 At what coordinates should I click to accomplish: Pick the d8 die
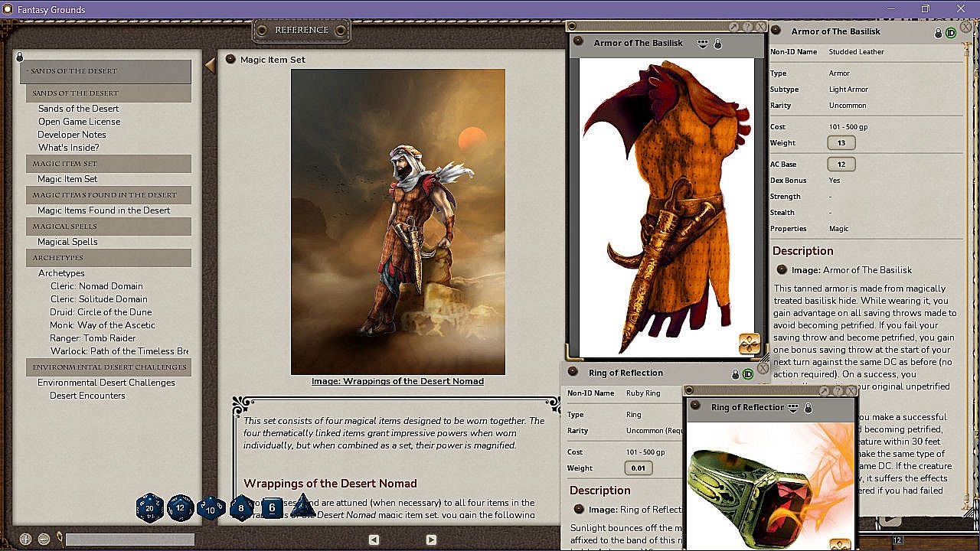pos(241,507)
